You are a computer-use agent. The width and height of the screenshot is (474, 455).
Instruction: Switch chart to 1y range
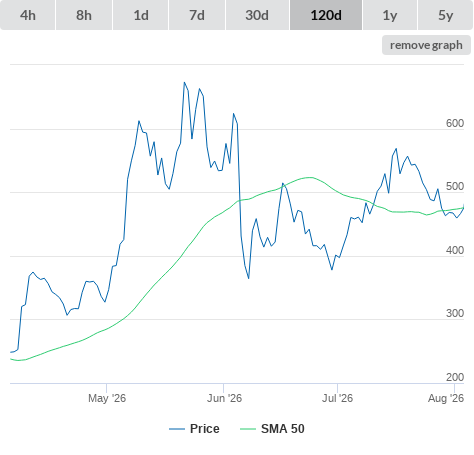(390, 15)
